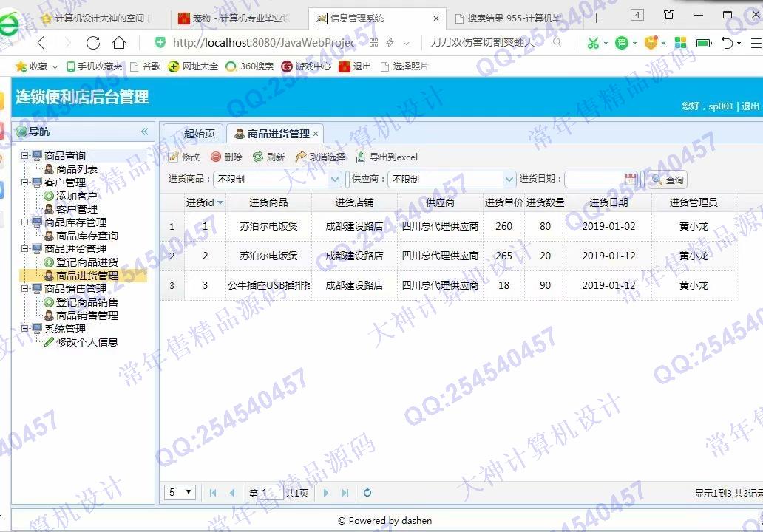Screen dimensions: 763x532
Task: Open 登记商品进货 in navigation tree
Action: [87, 262]
